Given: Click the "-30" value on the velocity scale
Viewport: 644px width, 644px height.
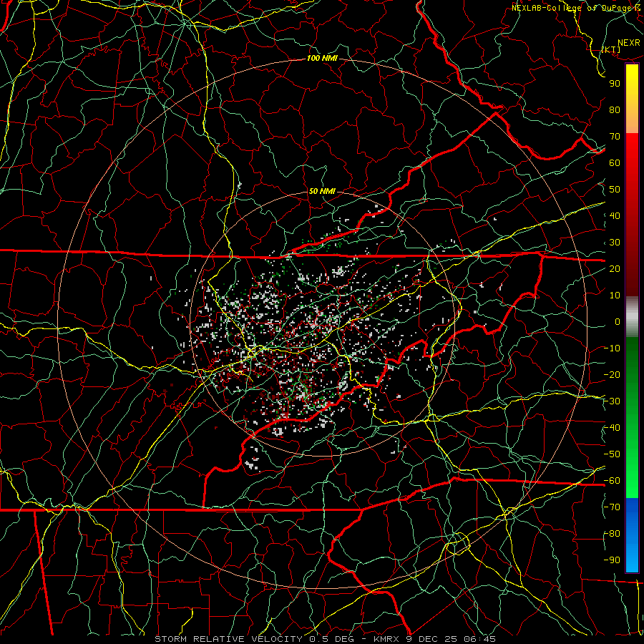Looking at the screenshot, I should coord(612,401).
